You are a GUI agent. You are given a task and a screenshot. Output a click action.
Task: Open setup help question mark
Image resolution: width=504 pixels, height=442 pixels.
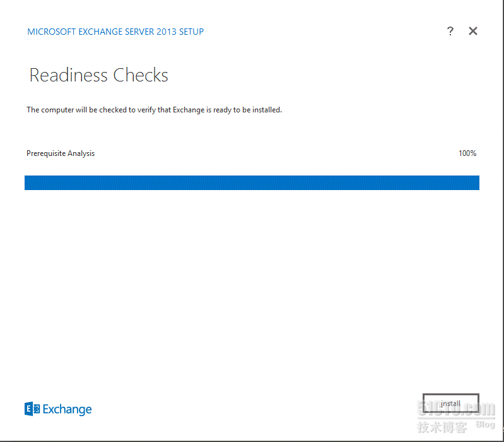(x=450, y=31)
